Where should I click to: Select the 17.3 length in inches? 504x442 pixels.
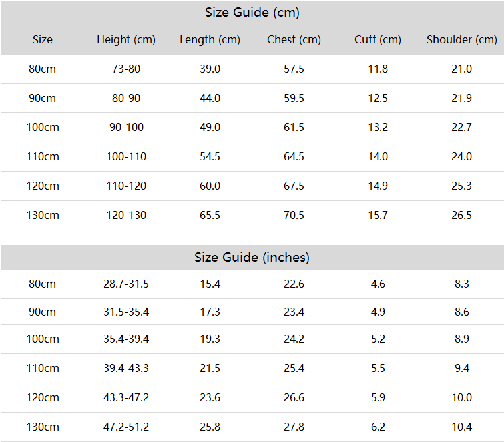pos(210,312)
